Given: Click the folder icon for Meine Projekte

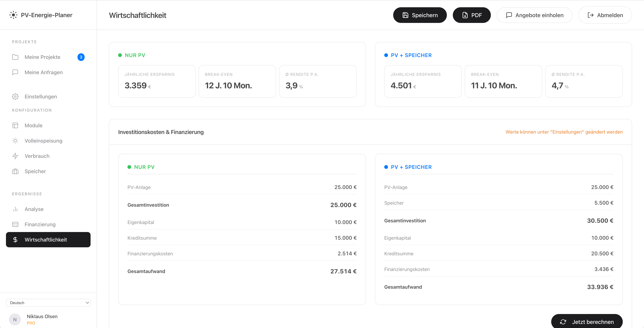Looking at the screenshot, I should (x=15, y=57).
